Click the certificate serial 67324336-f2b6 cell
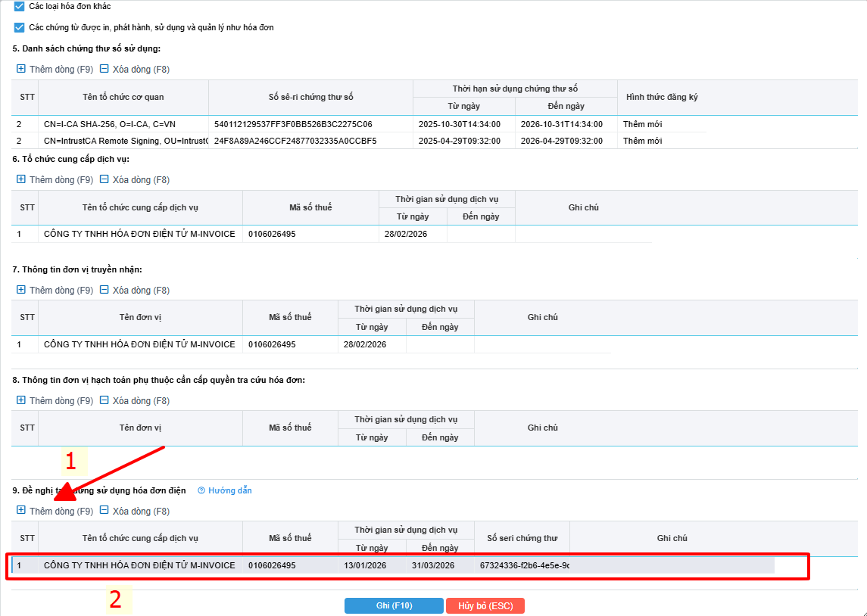Image resolution: width=867 pixels, height=616 pixels. tap(524, 565)
